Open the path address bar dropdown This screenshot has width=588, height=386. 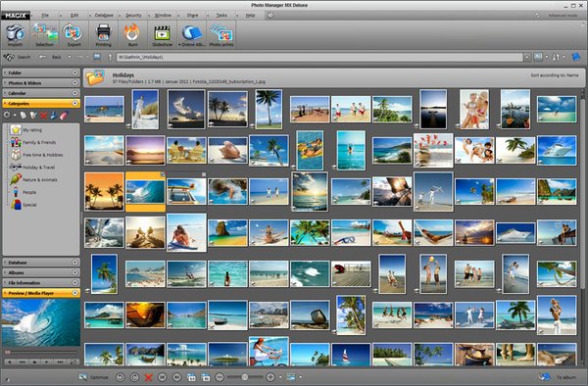(527, 57)
